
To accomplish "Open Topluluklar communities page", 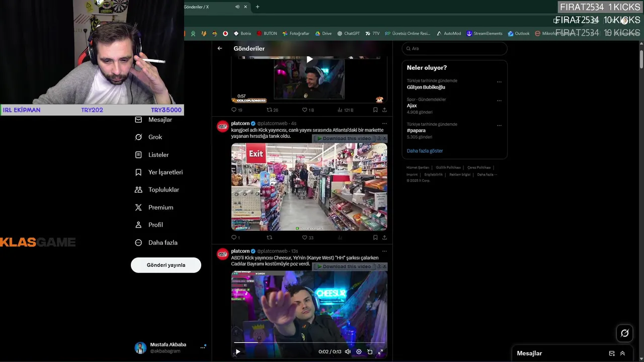I will [x=157, y=190].
